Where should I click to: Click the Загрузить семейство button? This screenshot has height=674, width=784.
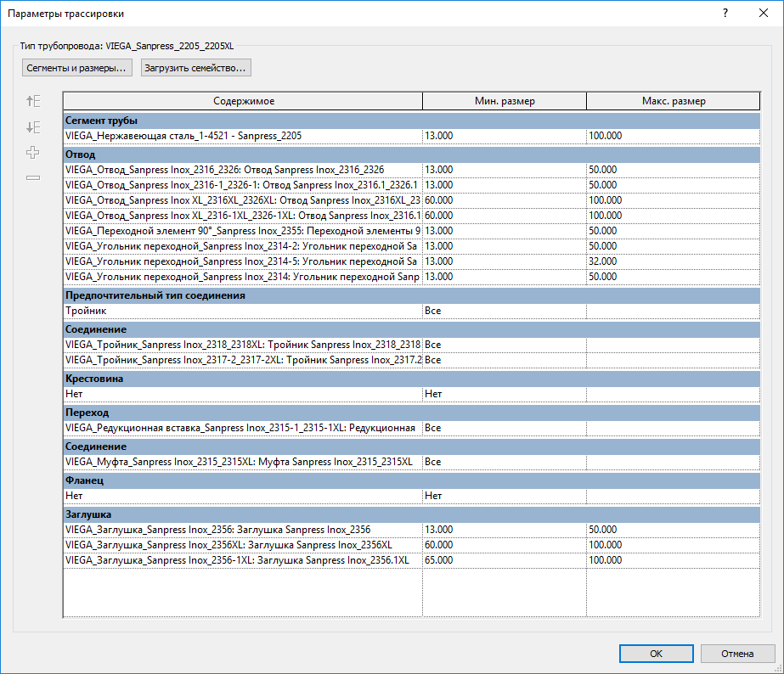(x=196, y=68)
